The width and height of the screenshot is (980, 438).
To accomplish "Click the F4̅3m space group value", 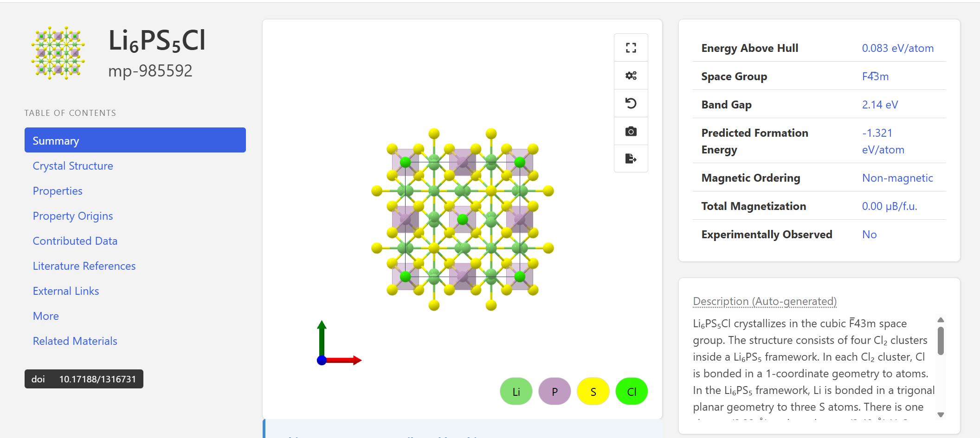I will pyautogui.click(x=876, y=76).
